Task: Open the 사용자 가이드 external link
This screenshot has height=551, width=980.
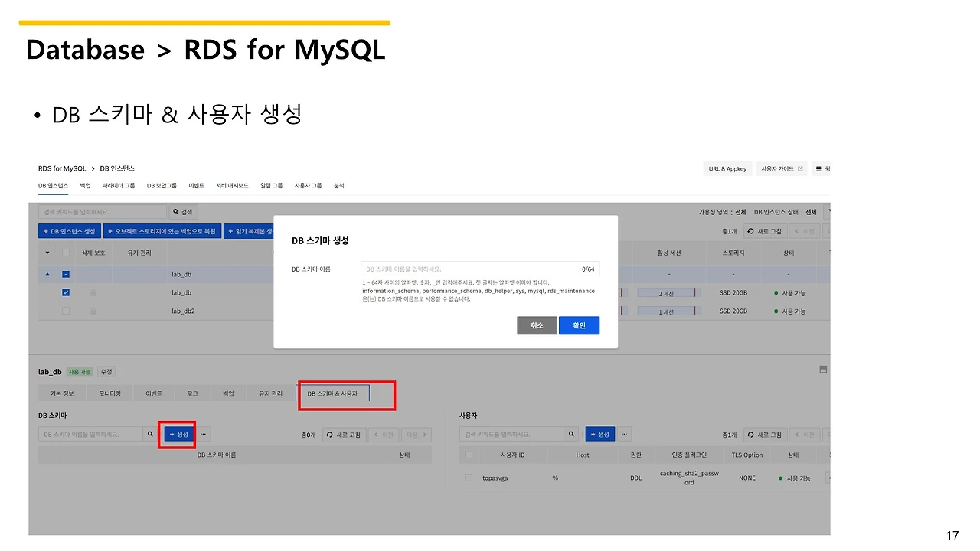Action: click(x=782, y=168)
